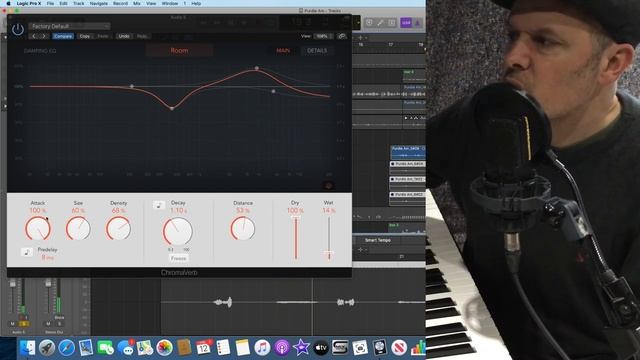The image size is (640, 360).
Task: Click the Redo button in plugin header
Action: coord(142,36)
